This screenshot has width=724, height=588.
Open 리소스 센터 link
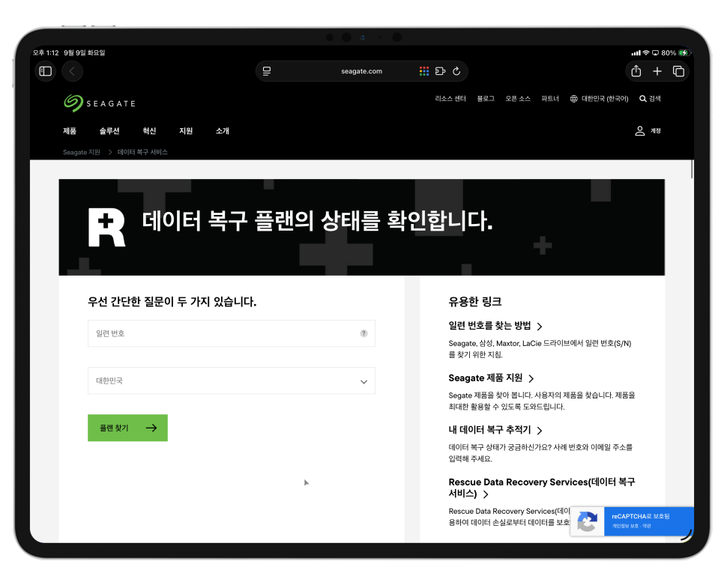point(450,99)
